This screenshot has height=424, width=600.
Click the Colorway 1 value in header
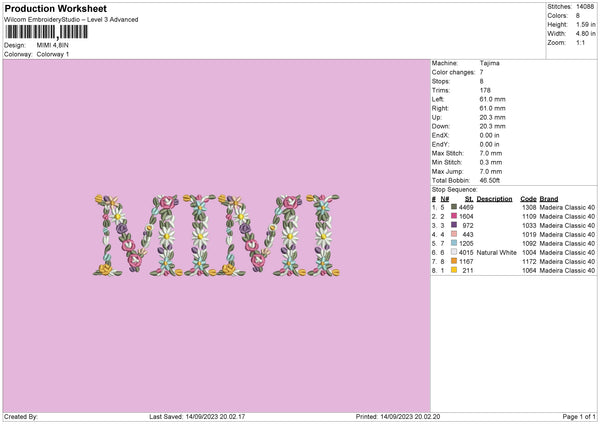click(x=53, y=54)
